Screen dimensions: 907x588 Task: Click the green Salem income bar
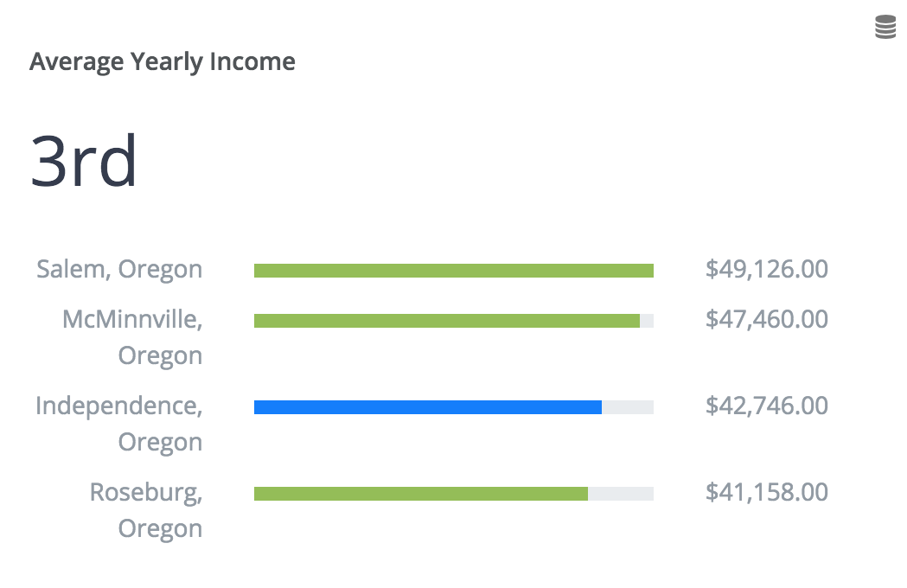click(x=453, y=271)
